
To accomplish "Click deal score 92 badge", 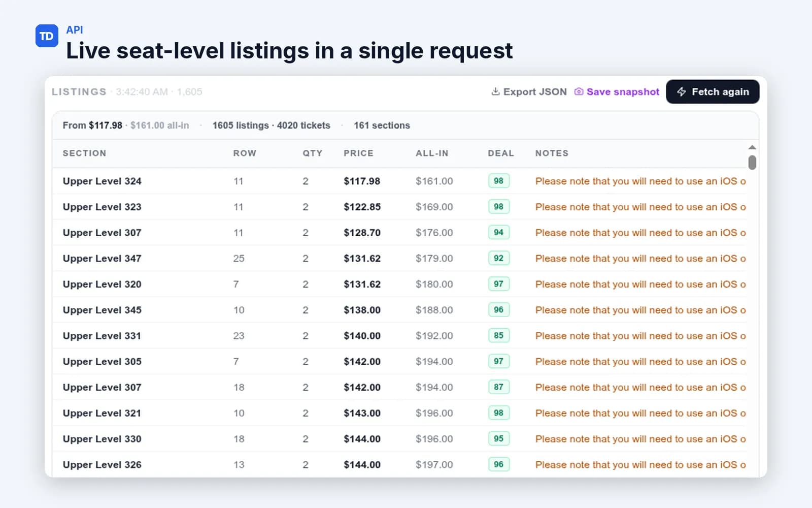I will coord(499,258).
